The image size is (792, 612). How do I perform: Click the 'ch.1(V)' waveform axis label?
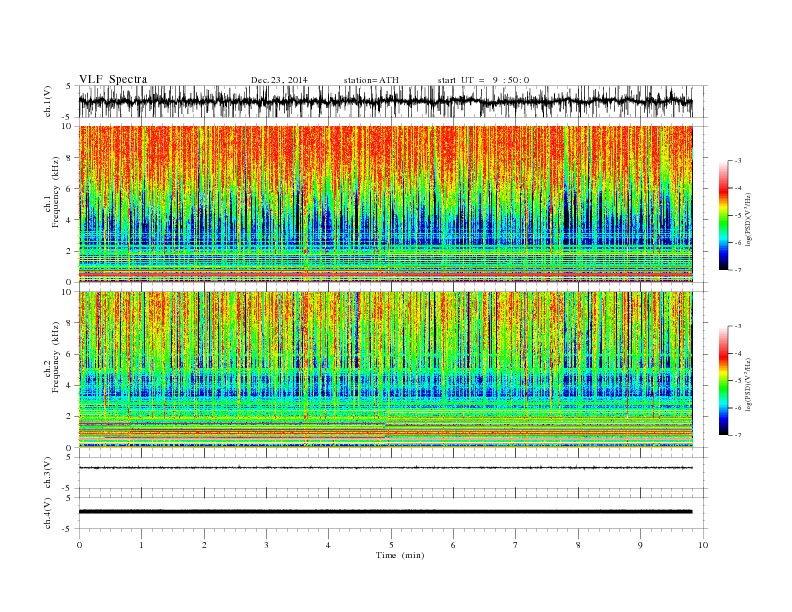coord(47,101)
